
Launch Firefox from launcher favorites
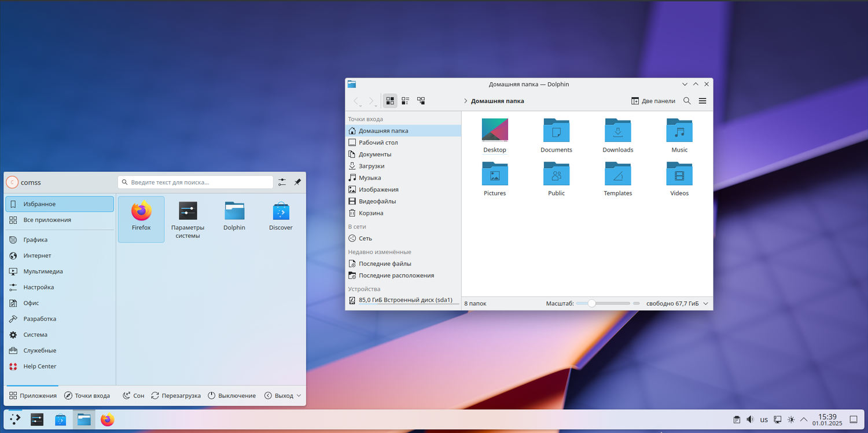[141, 219]
